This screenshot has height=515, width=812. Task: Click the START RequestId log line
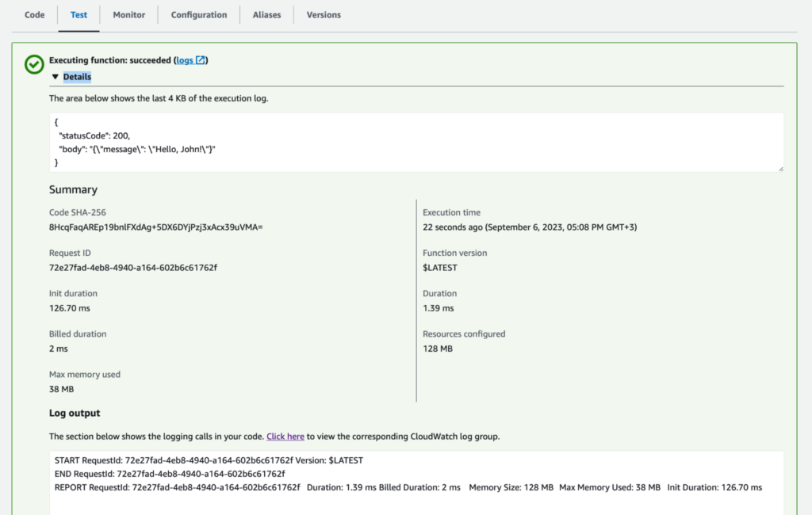(209, 460)
